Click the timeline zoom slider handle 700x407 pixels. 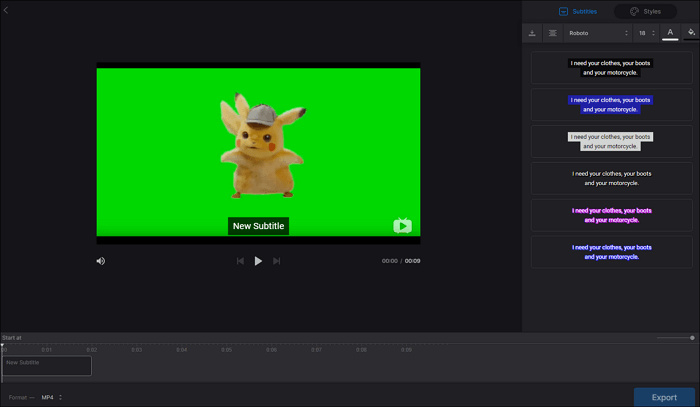692,338
